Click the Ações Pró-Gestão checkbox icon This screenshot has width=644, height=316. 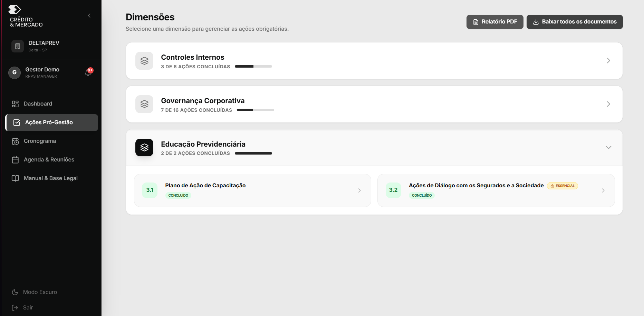coord(17,122)
